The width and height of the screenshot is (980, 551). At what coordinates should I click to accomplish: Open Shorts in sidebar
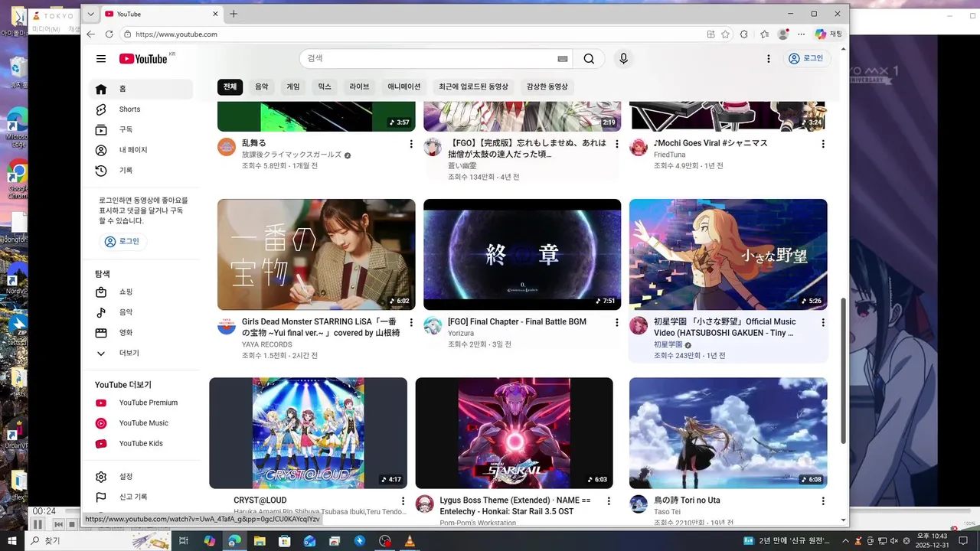pos(141,109)
